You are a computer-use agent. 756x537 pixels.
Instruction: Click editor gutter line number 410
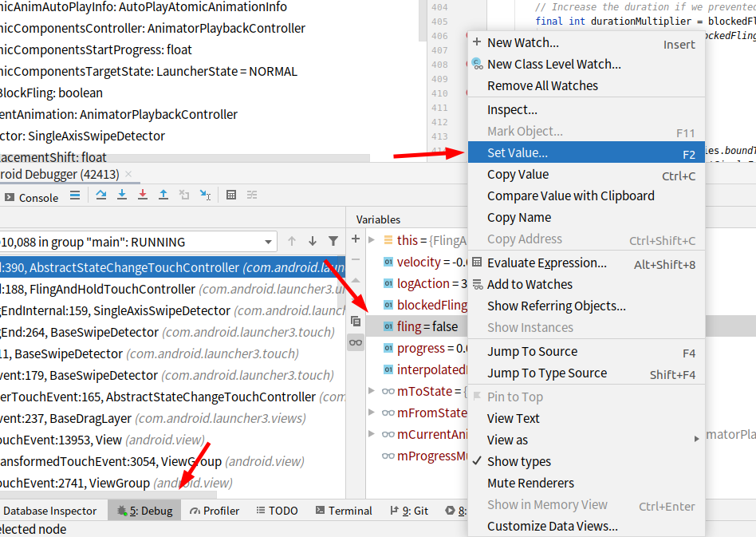[439, 93]
